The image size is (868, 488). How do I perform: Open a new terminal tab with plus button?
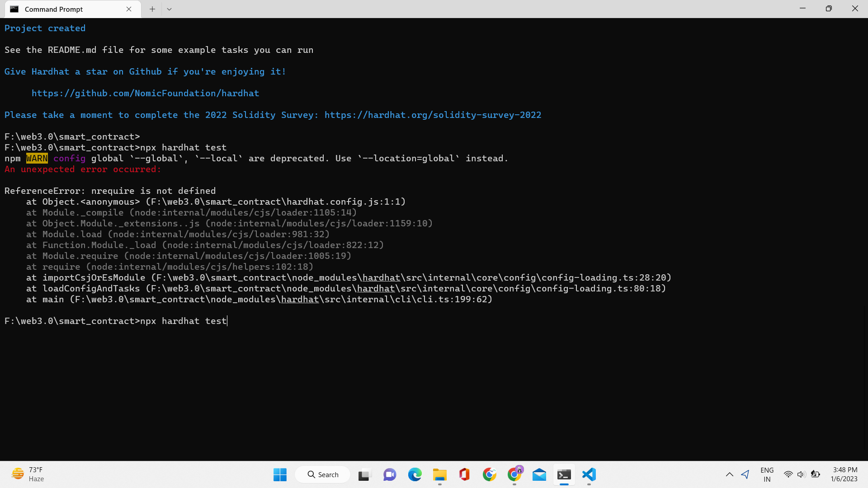[x=152, y=9]
